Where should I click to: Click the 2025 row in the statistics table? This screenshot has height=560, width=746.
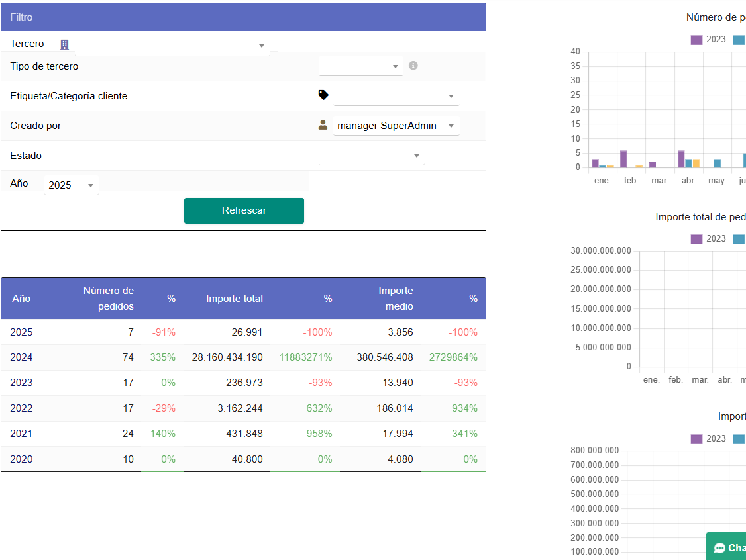click(21, 332)
